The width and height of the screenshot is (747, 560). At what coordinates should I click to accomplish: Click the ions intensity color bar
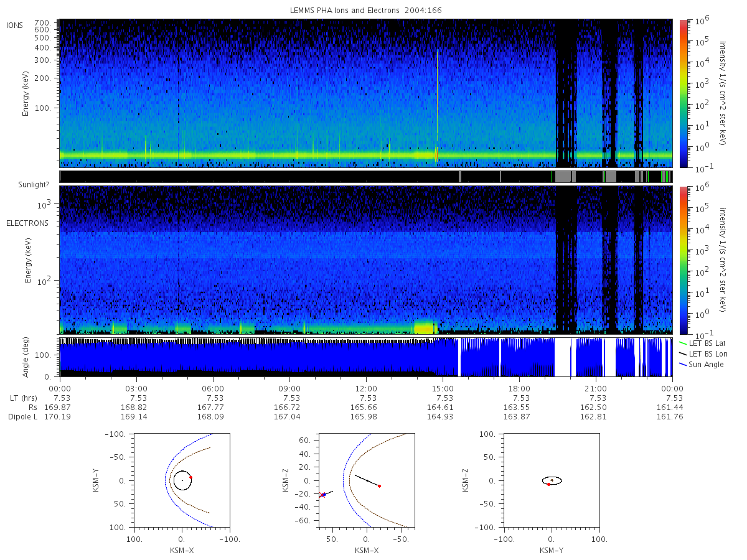point(683,93)
